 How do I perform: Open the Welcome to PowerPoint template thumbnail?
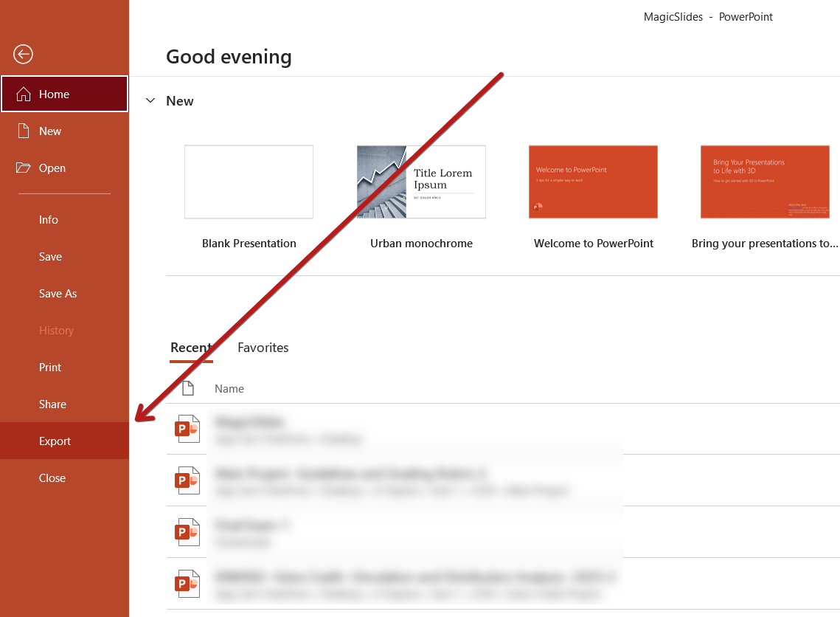tap(593, 182)
